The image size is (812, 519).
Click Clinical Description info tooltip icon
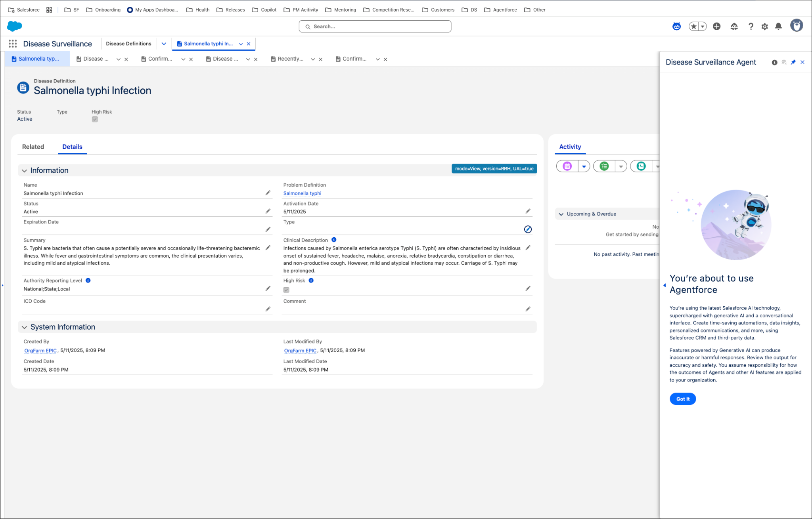(x=334, y=240)
